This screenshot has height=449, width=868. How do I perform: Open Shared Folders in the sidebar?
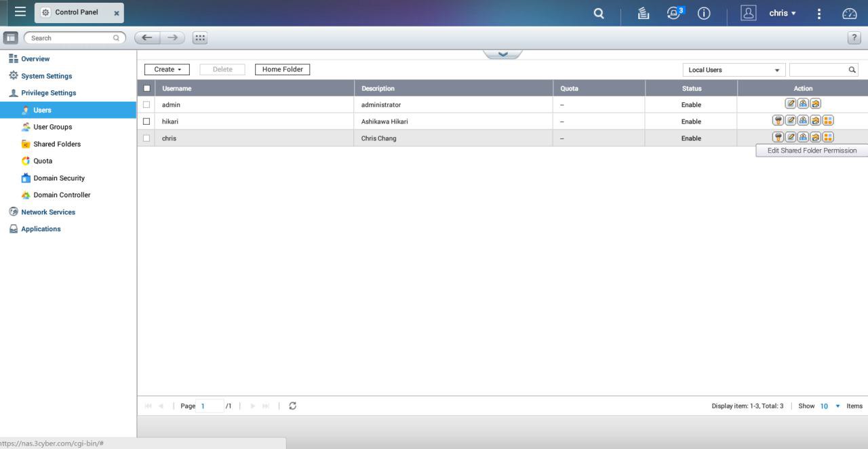56,144
